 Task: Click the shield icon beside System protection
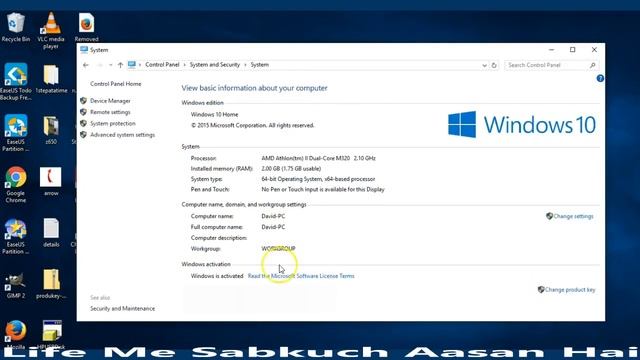pyautogui.click(x=83, y=123)
